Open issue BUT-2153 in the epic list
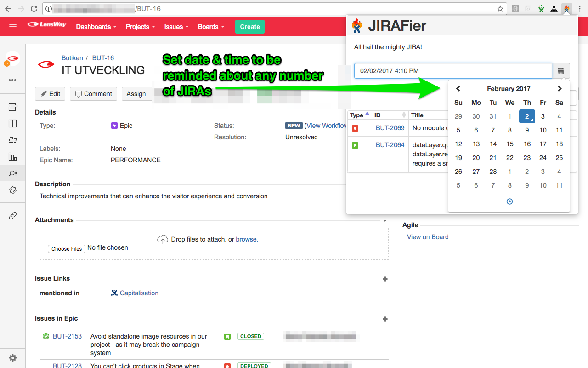This screenshot has height=368, width=588. point(67,336)
